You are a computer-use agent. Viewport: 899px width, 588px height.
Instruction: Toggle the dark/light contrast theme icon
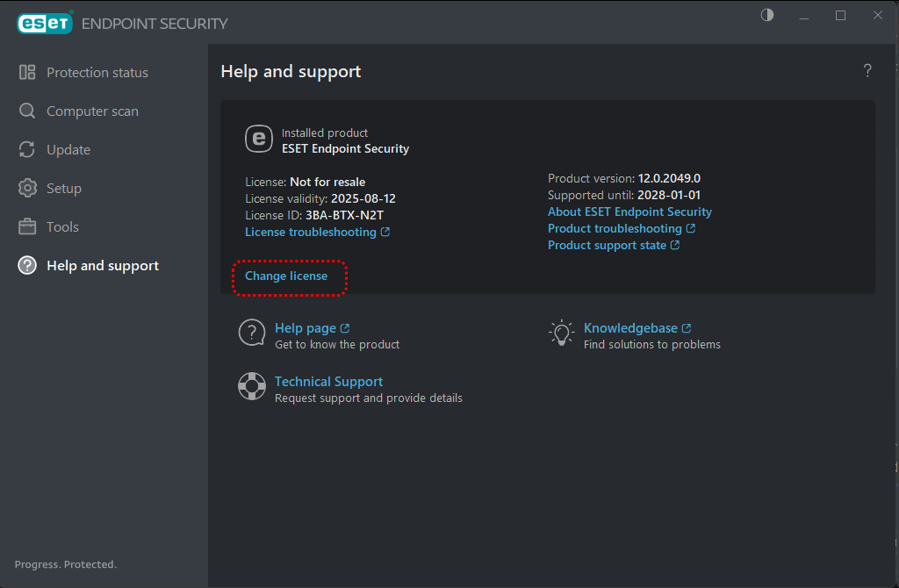tap(767, 16)
